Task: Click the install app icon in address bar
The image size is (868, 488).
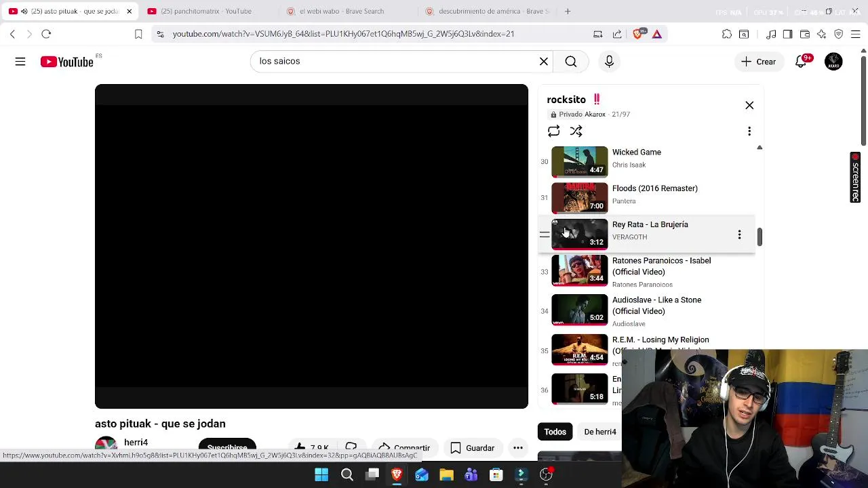Action: 597,34
